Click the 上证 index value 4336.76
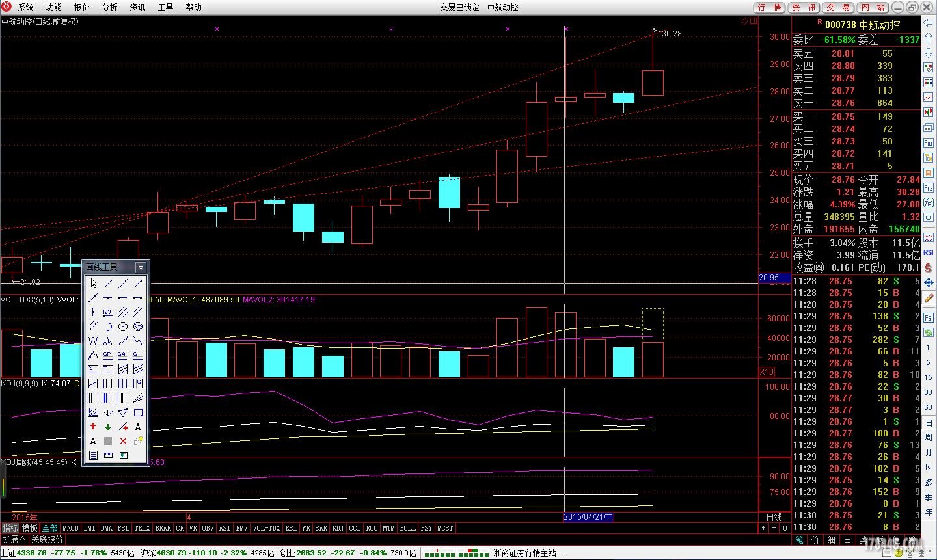The image size is (937, 560). point(31,553)
